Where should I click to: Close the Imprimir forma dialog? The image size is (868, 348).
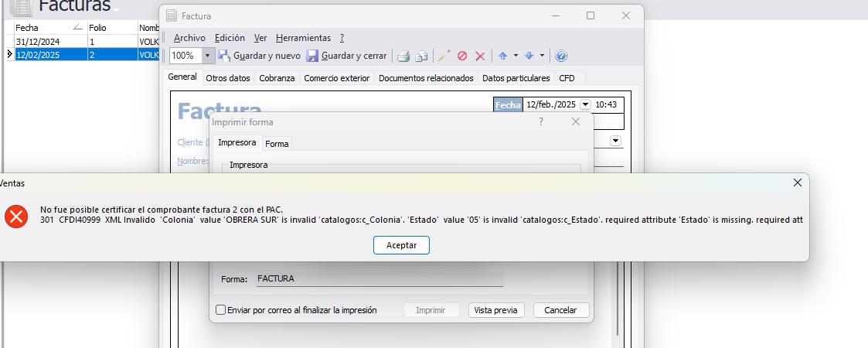pos(576,122)
